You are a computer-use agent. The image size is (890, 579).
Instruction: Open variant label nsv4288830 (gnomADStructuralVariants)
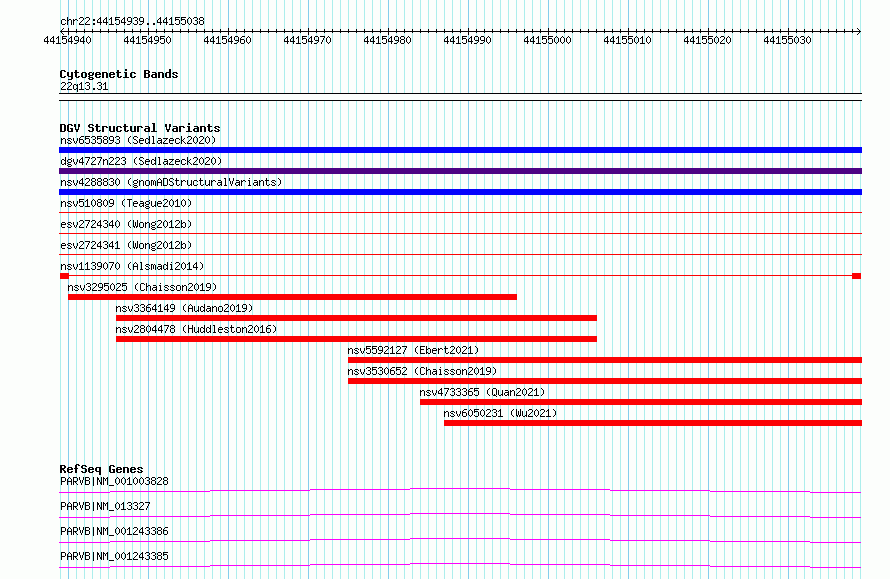point(171,182)
